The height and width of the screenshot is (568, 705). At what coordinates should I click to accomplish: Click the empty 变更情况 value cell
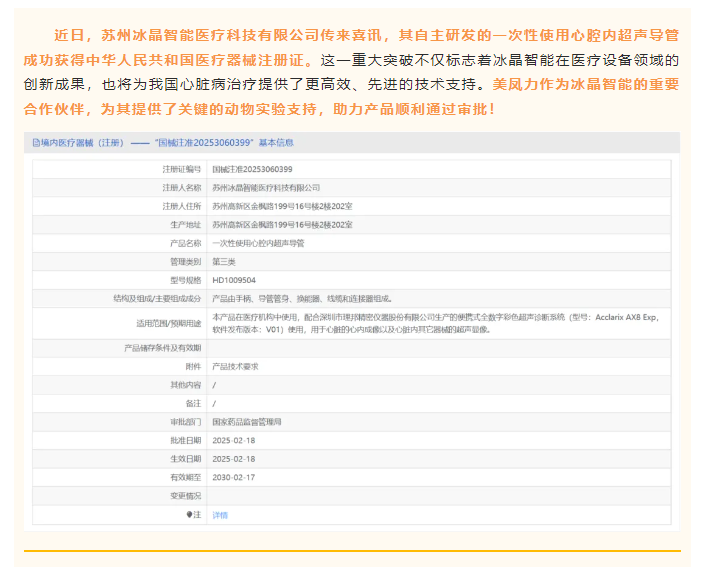(440, 495)
